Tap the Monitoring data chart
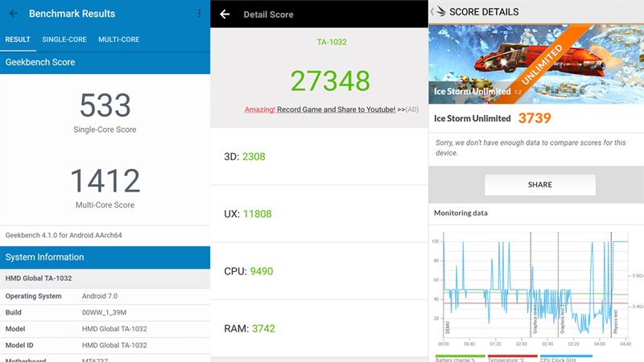 coord(535,290)
